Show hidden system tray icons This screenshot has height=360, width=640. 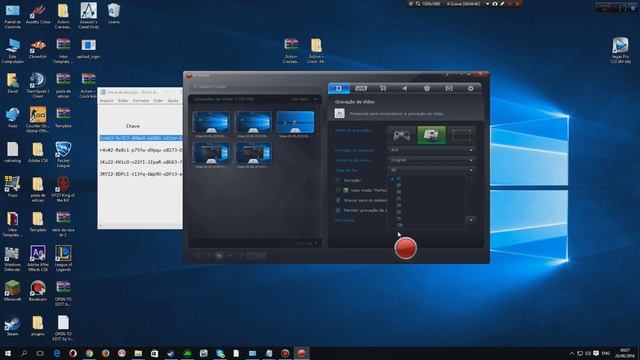(x=571, y=353)
